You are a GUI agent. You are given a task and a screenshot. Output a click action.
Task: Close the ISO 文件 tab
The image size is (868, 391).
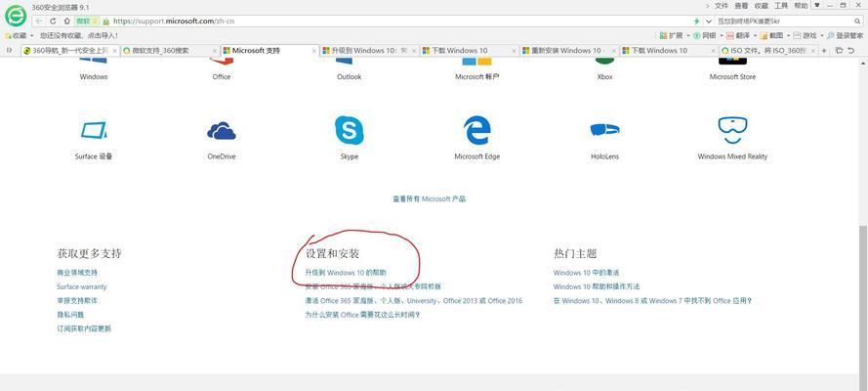812,51
